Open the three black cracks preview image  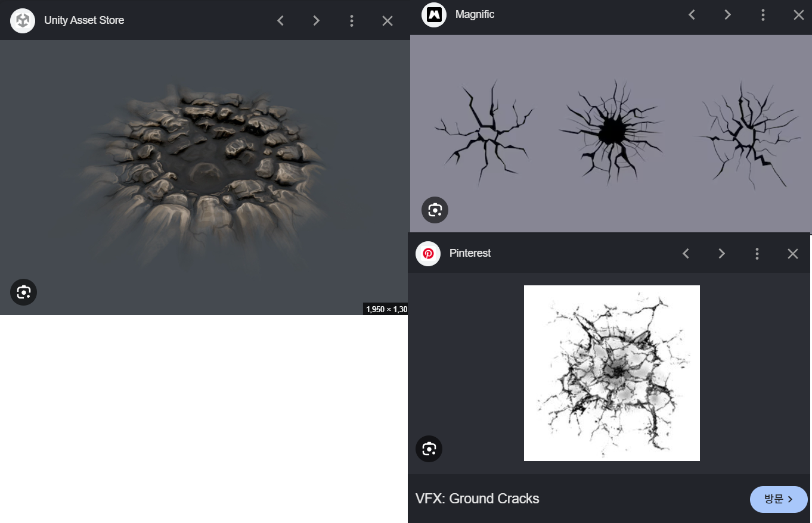click(611, 133)
